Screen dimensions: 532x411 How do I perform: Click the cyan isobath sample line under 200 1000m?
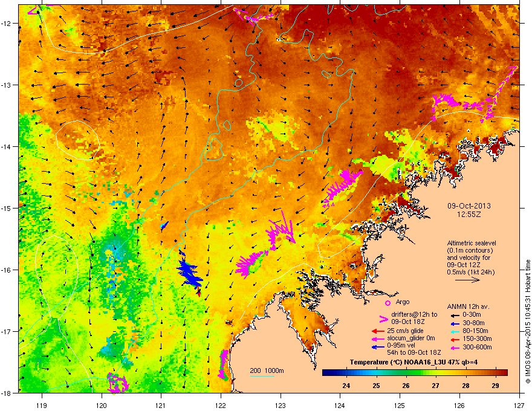[262, 376]
